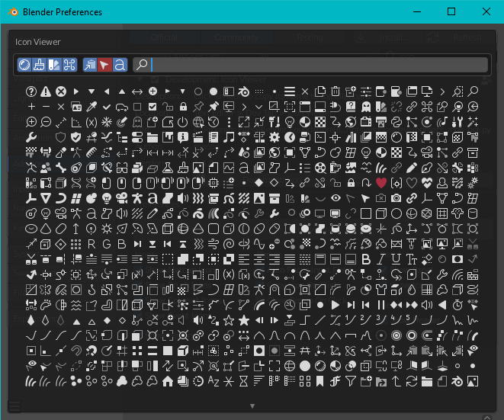Select the help book question icon
The image size is (504, 420).
pyautogui.click(x=351, y=107)
